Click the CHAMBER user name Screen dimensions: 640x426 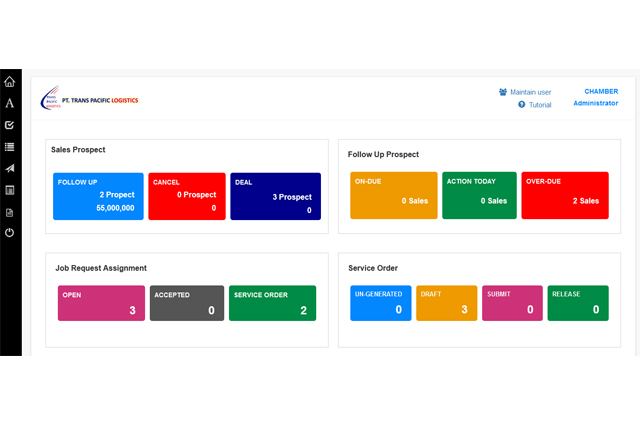coord(601,91)
